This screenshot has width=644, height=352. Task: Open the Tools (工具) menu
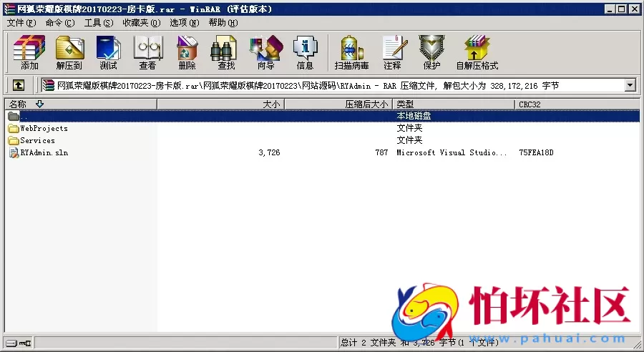[x=98, y=23]
